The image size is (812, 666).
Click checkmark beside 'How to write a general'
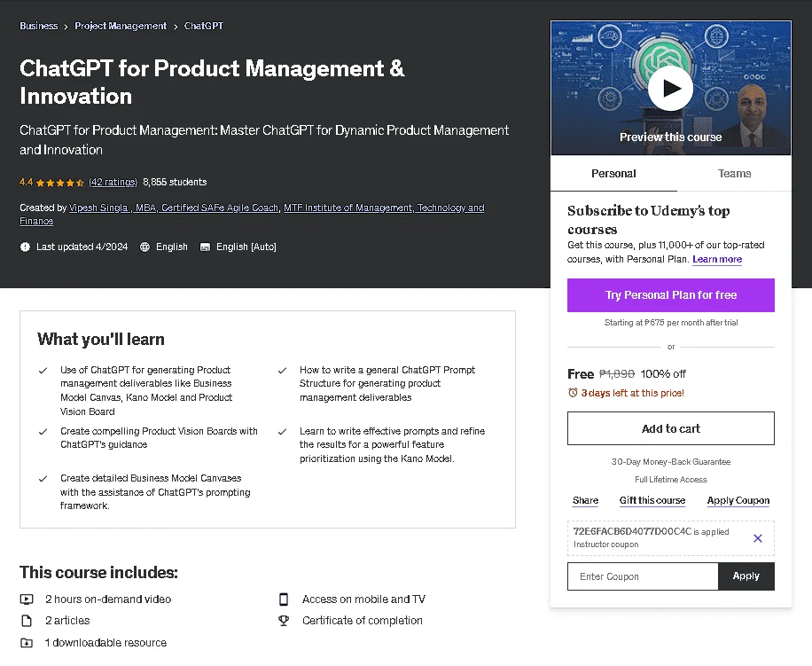[x=282, y=371]
